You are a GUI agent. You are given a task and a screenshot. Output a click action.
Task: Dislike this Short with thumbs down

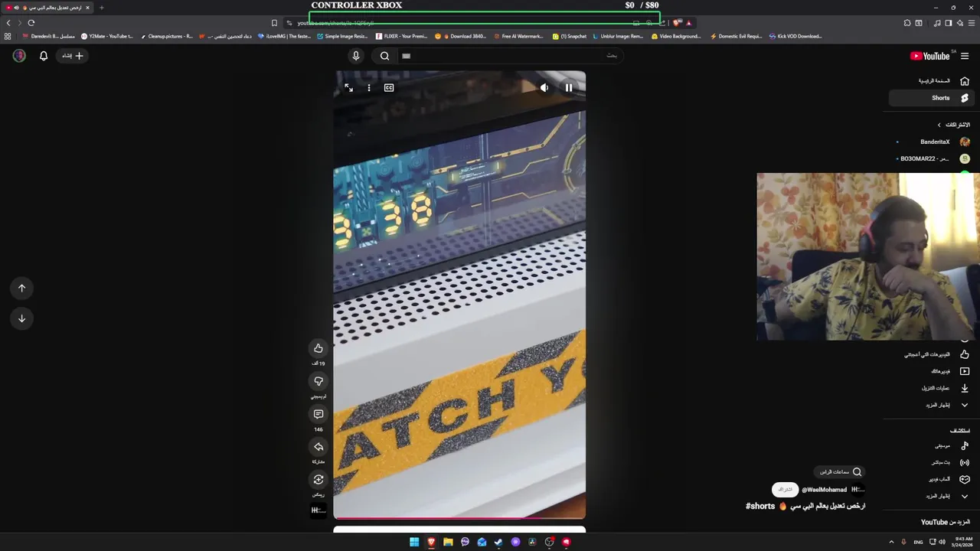318,381
